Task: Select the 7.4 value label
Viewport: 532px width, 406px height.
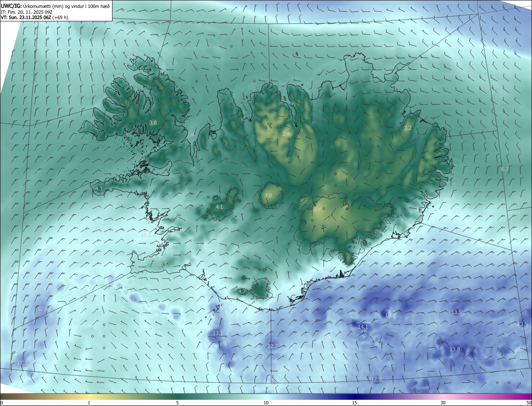Action: point(190,135)
